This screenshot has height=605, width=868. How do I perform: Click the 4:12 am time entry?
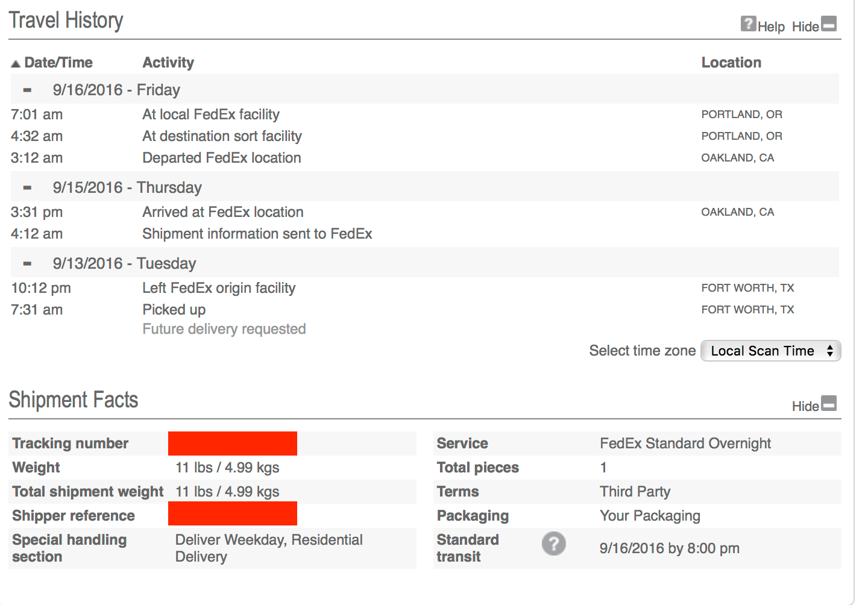[x=37, y=234]
